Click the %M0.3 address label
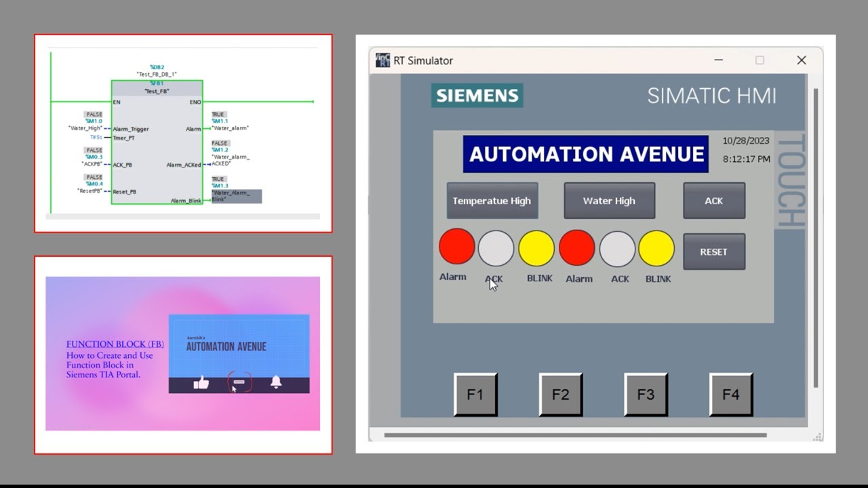This screenshot has height=488, width=868. coord(94,157)
